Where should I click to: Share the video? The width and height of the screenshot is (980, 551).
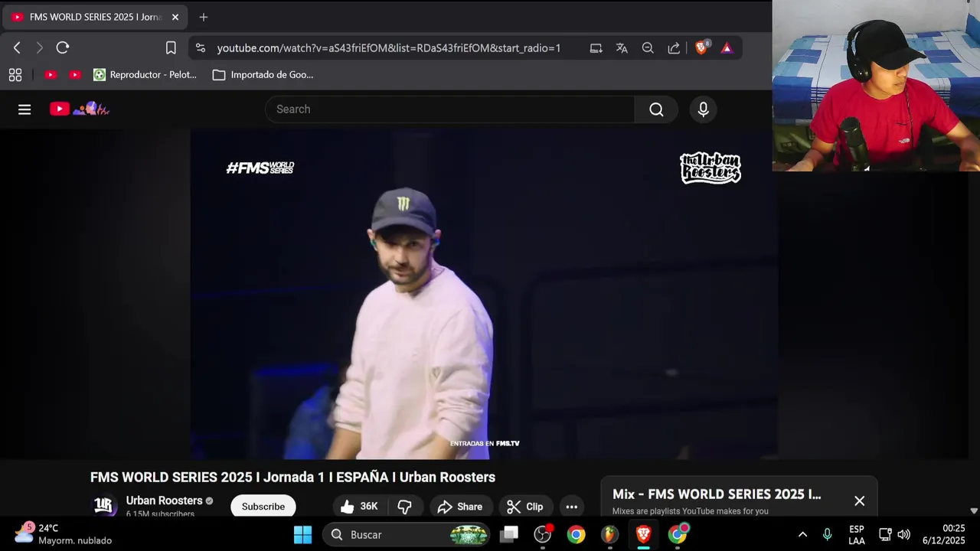click(459, 507)
